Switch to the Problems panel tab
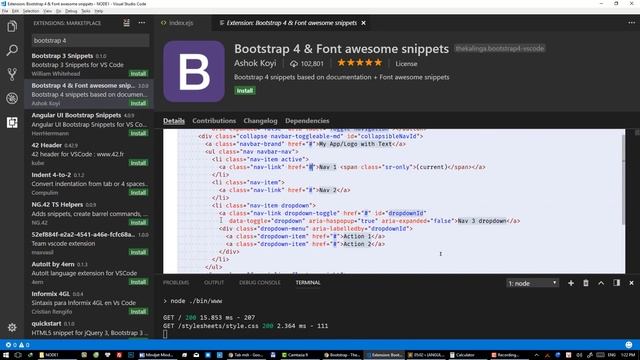Screen dimensions: 640x360 pyautogui.click(x=176, y=282)
